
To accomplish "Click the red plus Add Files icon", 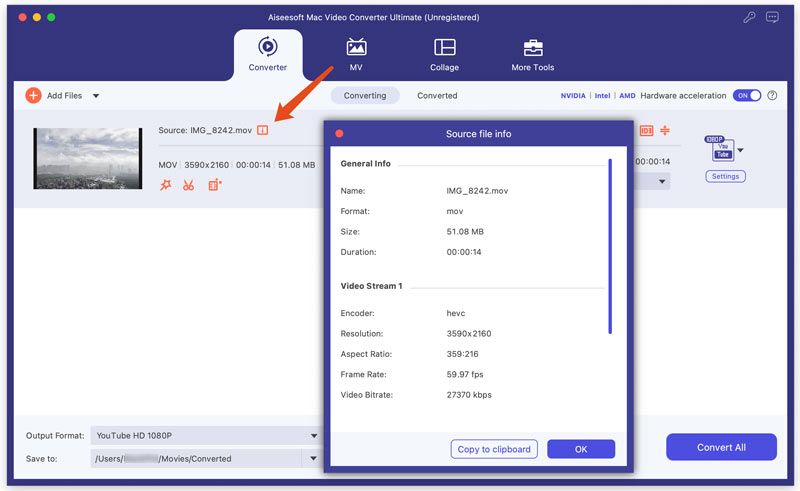I will click(x=34, y=95).
